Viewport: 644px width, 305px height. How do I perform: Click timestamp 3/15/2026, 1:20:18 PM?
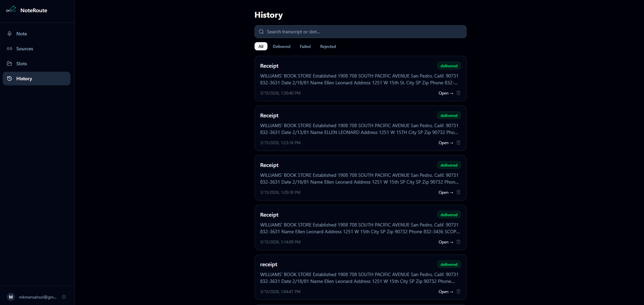pos(280,192)
